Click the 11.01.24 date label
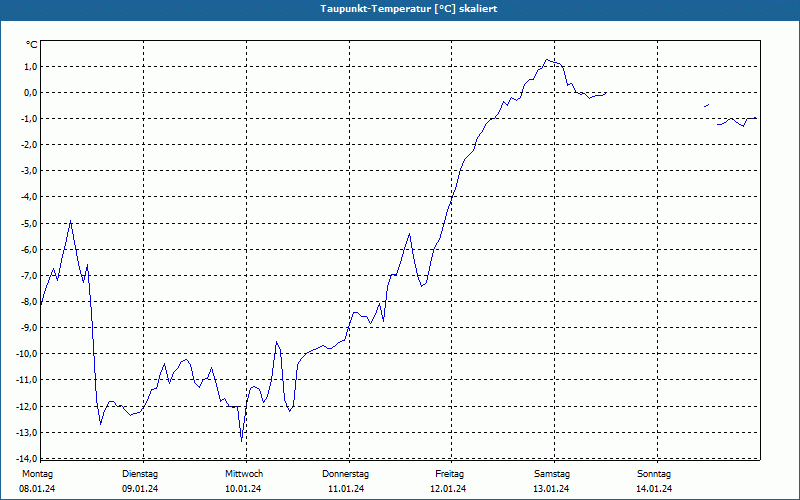The height and width of the screenshot is (500, 800). (346, 489)
